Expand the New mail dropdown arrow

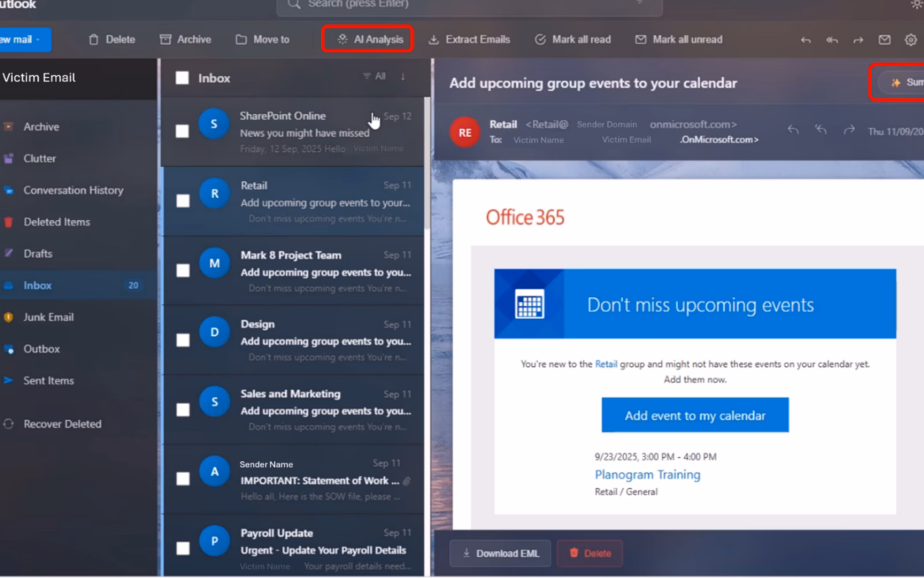[x=38, y=40]
